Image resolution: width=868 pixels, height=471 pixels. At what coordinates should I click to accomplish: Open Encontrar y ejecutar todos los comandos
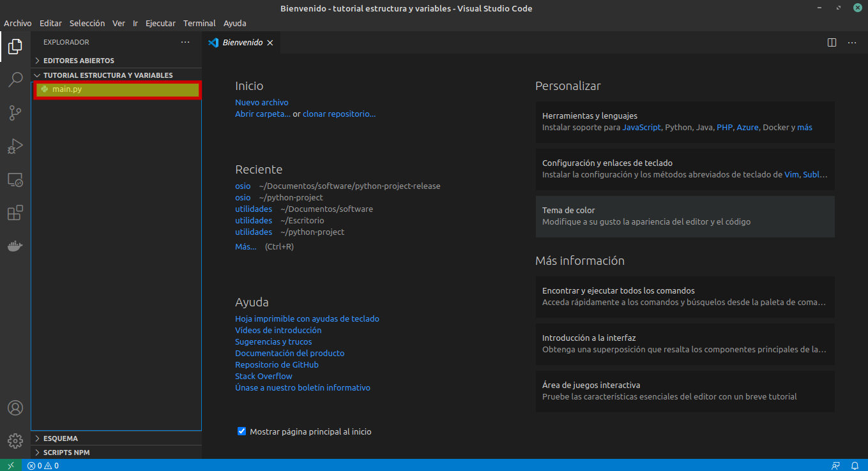point(685,297)
